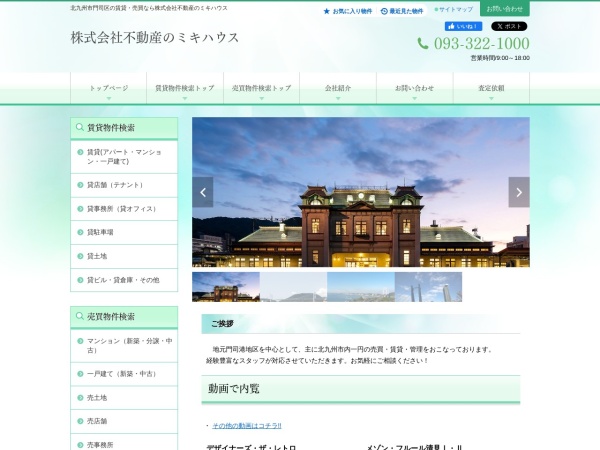Click the phone number 093-322-1000
This screenshot has height=450, width=600.
pyautogui.click(x=481, y=43)
